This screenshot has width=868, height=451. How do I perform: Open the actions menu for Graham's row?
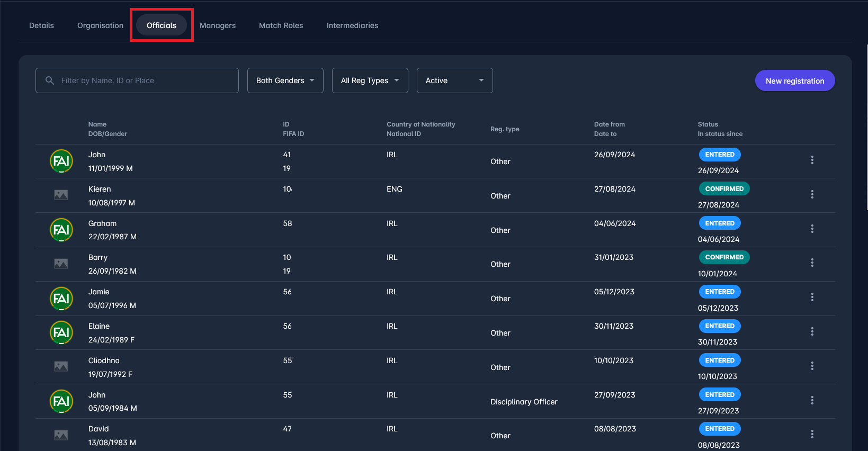[x=812, y=229]
